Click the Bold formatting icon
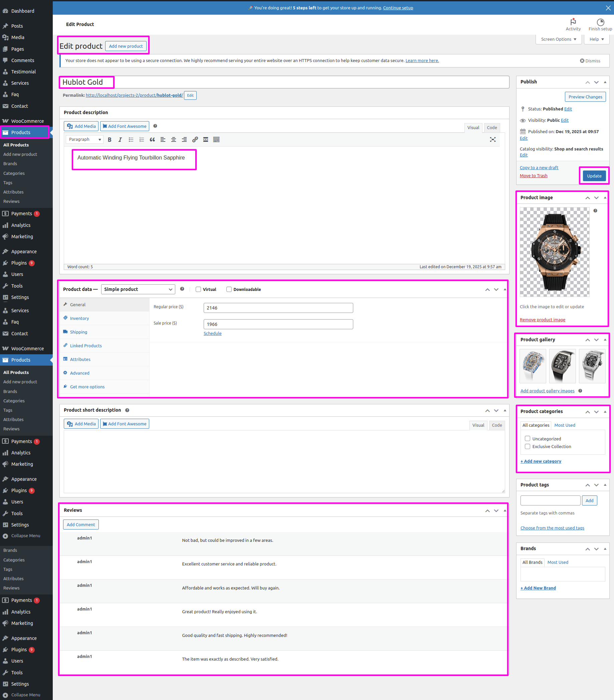This screenshot has width=614, height=700. click(110, 139)
